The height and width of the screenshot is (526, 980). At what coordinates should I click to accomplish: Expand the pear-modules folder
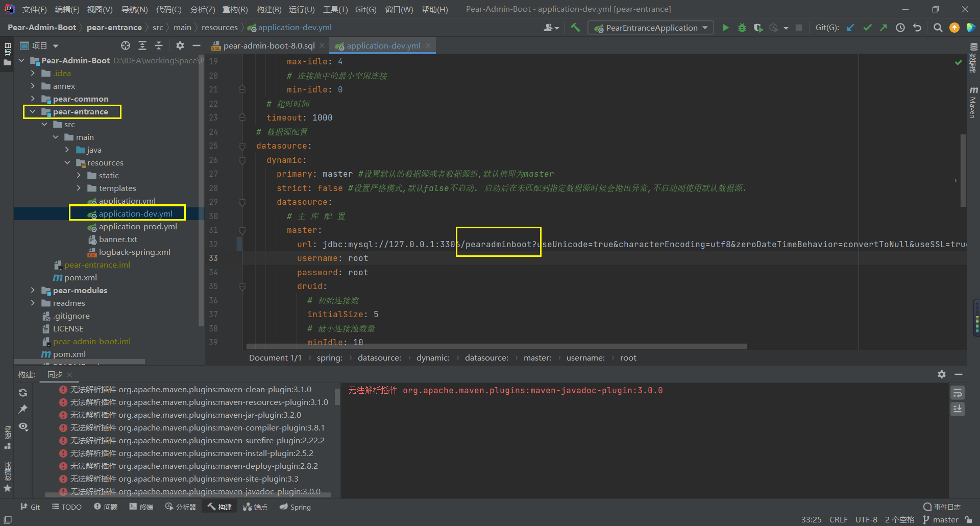click(x=33, y=290)
